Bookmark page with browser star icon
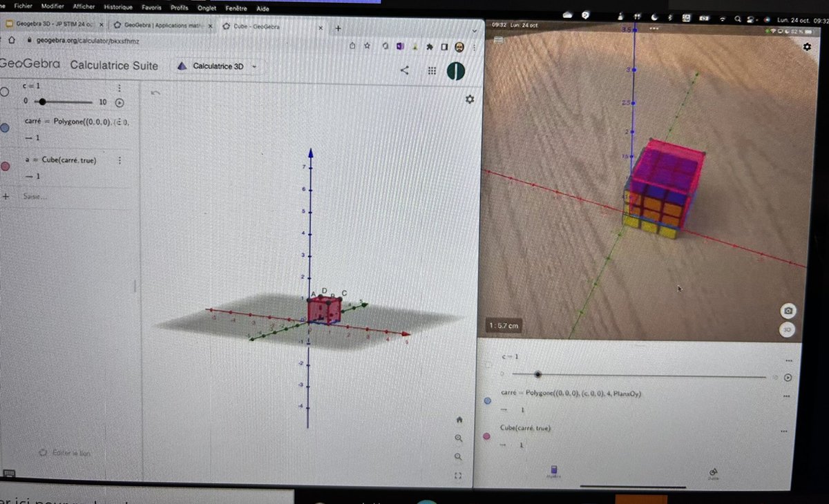This screenshot has width=829, height=504. (368, 46)
